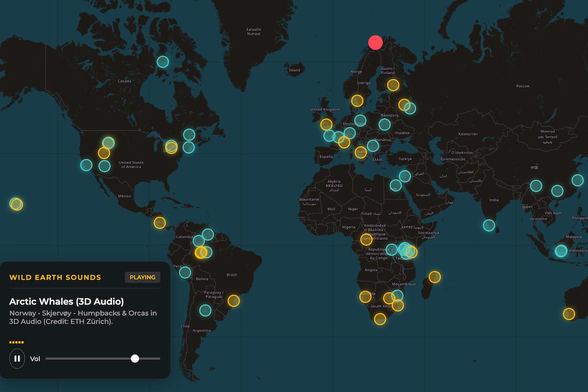The height and width of the screenshot is (392, 588).
Task: Click the PLAYING status badge
Action: [142, 277]
